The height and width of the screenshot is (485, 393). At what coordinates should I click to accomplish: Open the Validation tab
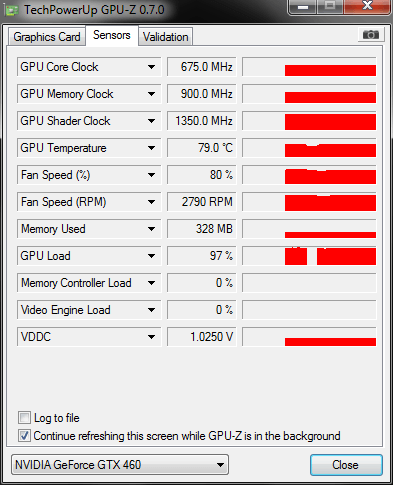[166, 37]
